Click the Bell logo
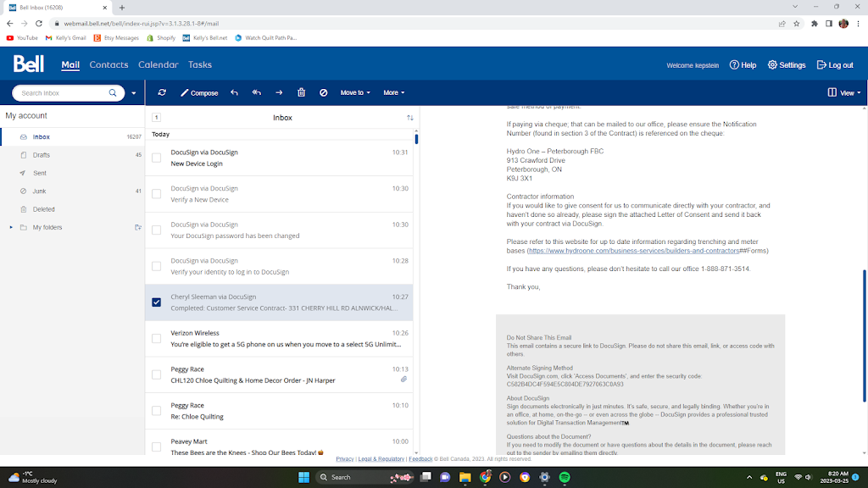Image resolution: width=868 pixels, height=488 pixels. pyautogui.click(x=29, y=64)
